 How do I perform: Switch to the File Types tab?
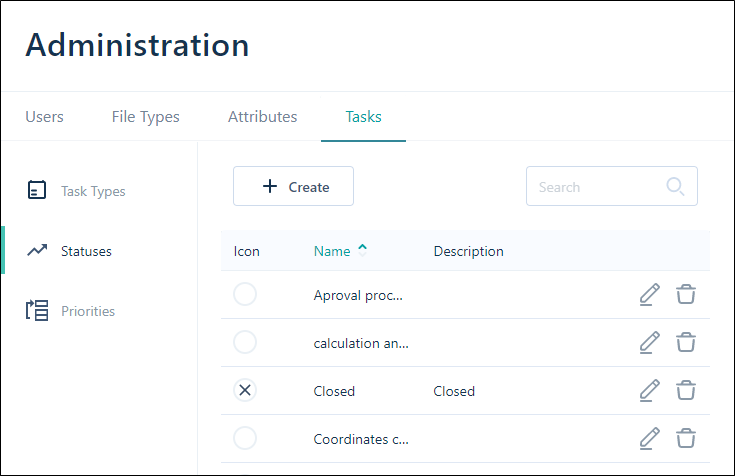pos(145,117)
